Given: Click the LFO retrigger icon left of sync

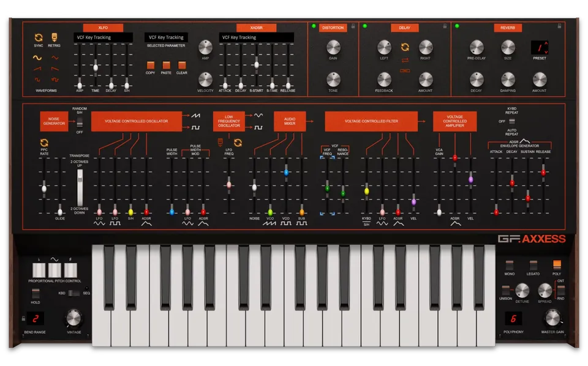Looking at the screenshot, I should pyautogui.click(x=220, y=142).
